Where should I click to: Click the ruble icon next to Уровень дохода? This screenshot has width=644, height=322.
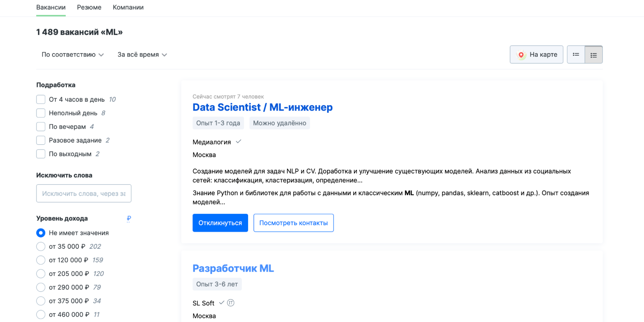129,218
